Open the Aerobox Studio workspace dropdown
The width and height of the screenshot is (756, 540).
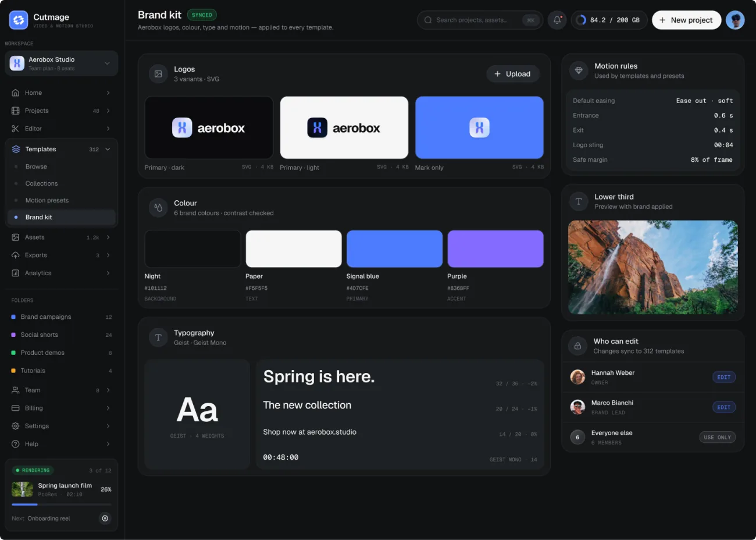[x=61, y=63]
